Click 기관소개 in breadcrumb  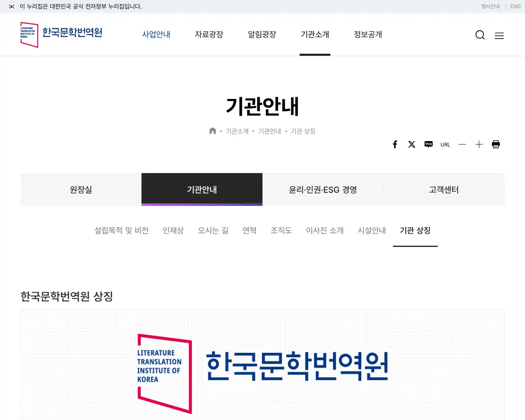237,131
